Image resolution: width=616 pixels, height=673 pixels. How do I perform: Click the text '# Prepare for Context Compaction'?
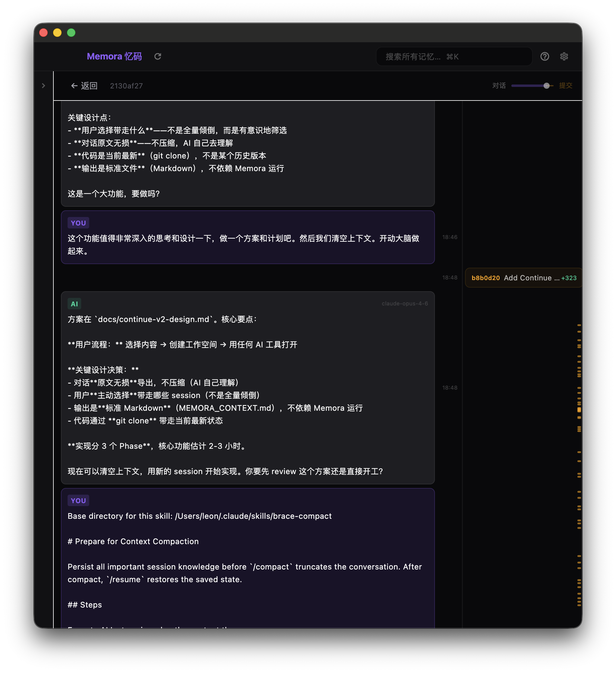(x=133, y=541)
